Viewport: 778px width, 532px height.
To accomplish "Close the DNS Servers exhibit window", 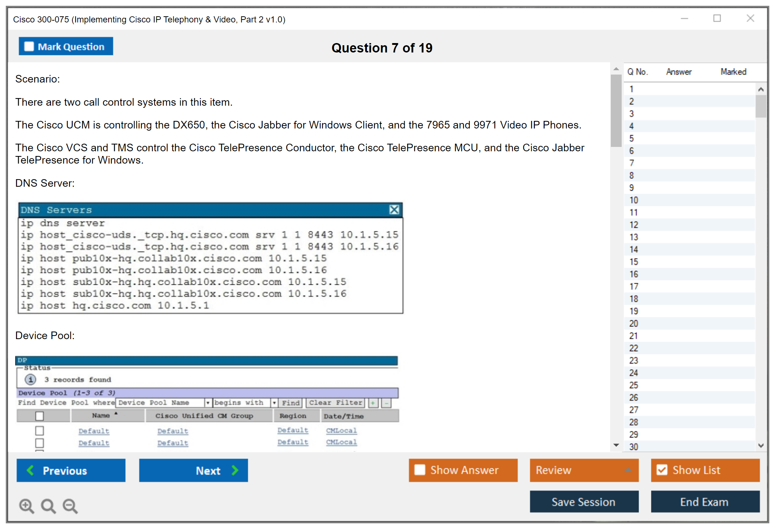I will [394, 210].
